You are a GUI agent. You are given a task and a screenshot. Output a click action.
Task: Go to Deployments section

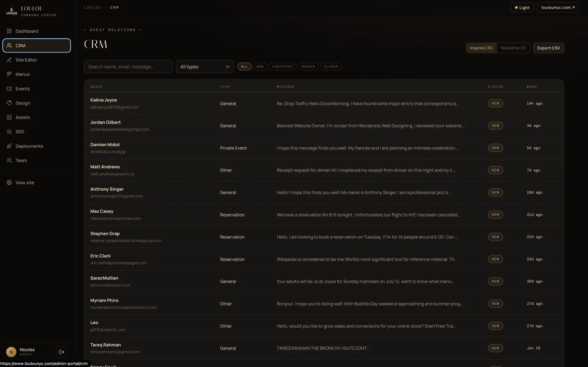36,146
